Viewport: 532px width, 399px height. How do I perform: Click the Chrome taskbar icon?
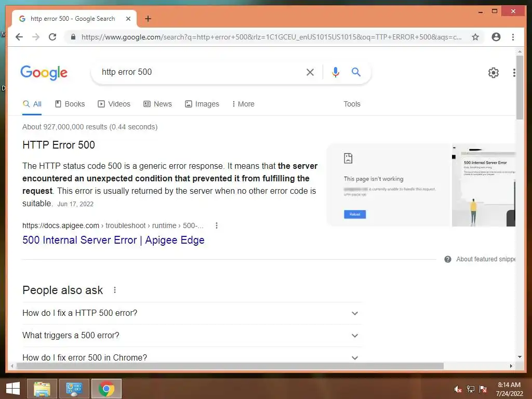107,389
